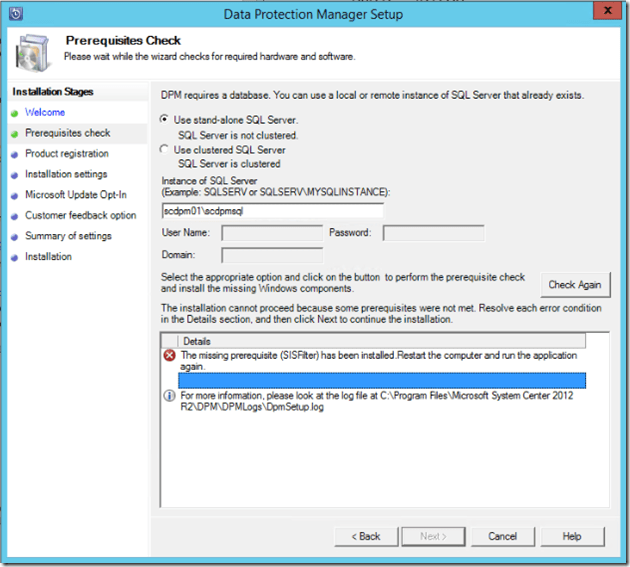Click the green bullet beside Welcome
Image resolution: width=630 pixels, height=567 pixels.
coord(15,113)
